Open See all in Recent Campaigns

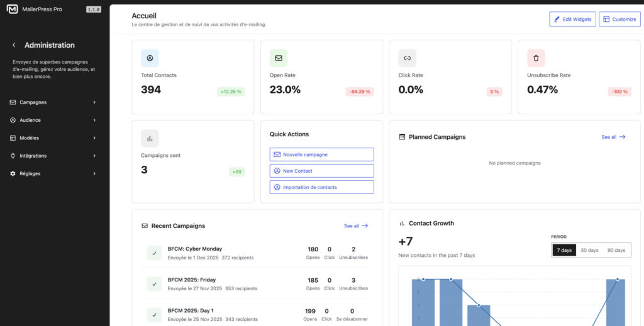(x=356, y=225)
